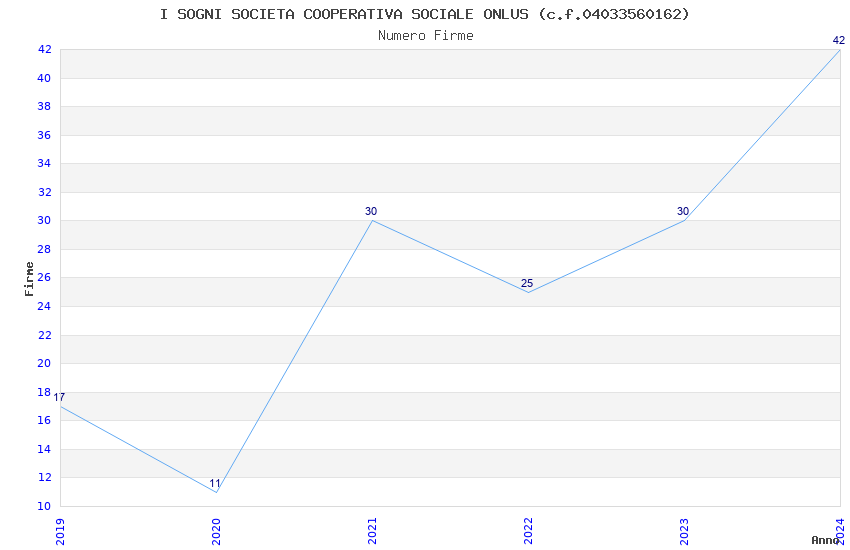Click y-axis tick 34

[44, 163]
